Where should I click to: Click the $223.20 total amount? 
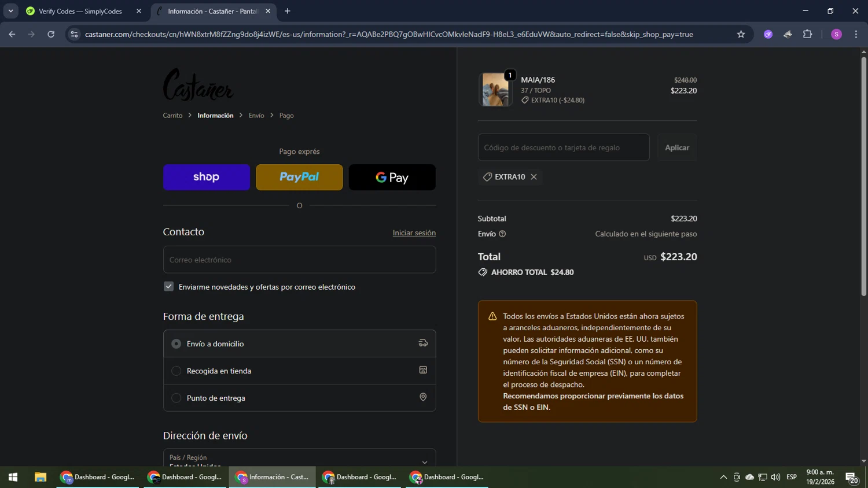coord(679,257)
